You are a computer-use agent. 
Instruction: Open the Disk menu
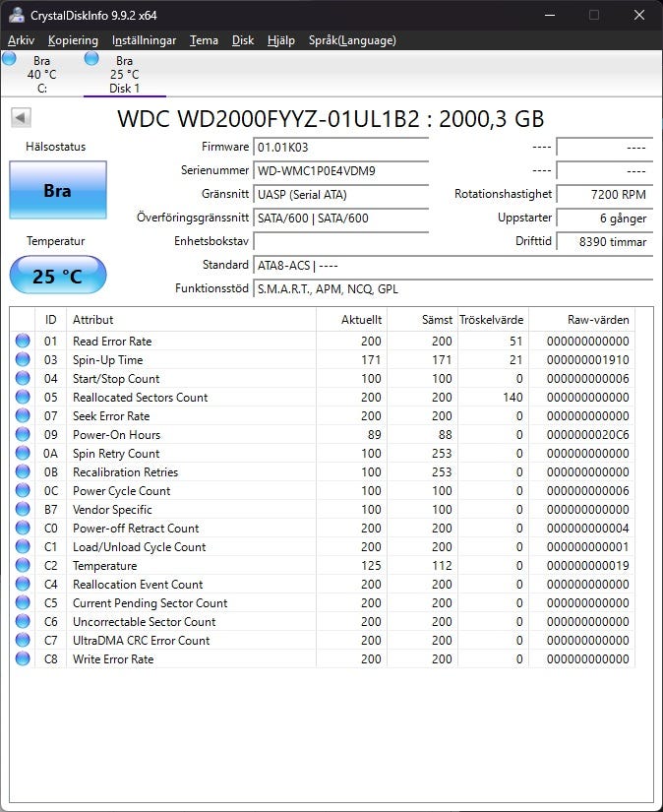tap(243, 40)
